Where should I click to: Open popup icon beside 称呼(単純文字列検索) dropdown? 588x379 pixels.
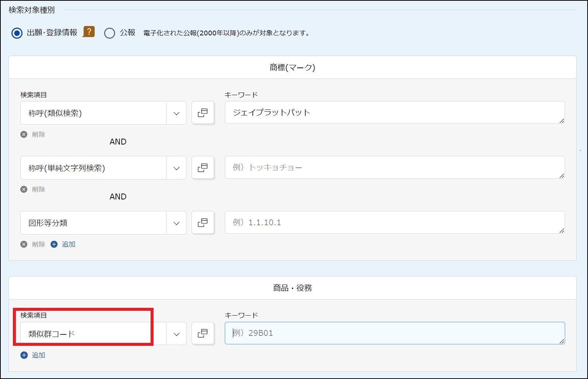pos(203,168)
